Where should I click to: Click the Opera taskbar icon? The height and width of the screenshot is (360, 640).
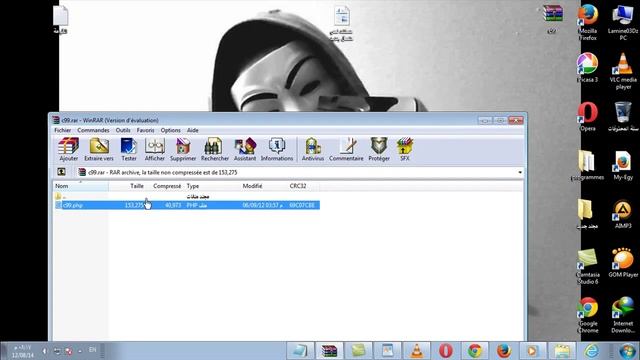point(446,351)
